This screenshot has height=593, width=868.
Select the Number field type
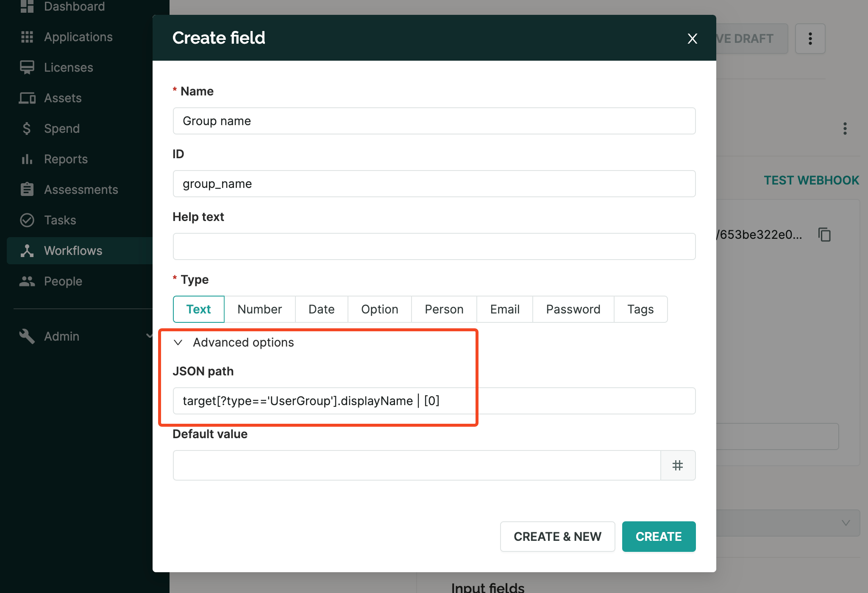coord(260,309)
